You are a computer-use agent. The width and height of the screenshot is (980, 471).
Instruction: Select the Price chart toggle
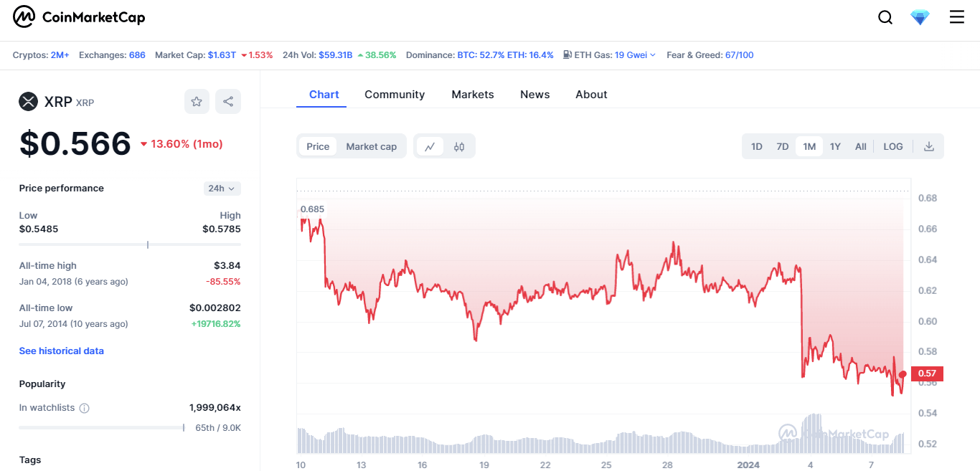[x=318, y=146]
